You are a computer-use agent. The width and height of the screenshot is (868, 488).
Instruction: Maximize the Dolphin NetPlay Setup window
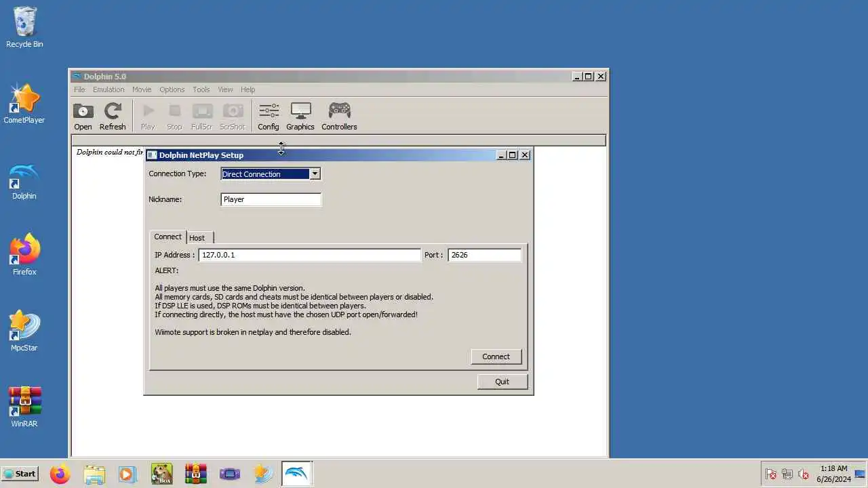(x=513, y=155)
